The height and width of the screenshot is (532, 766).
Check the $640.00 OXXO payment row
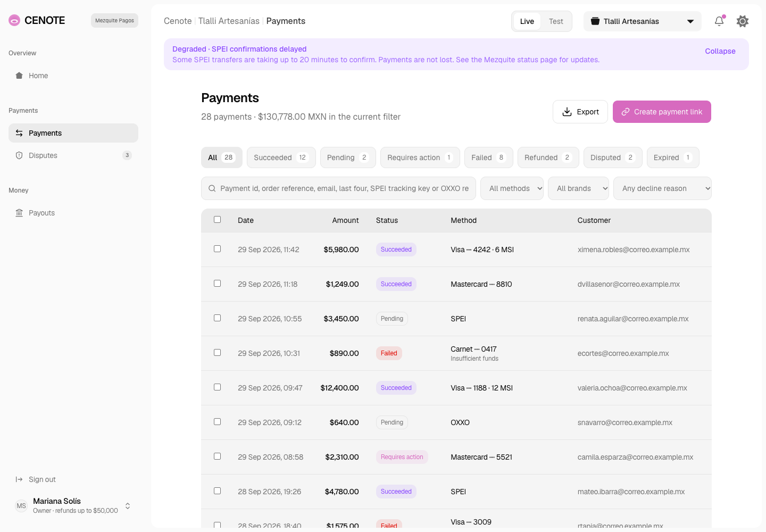217,422
